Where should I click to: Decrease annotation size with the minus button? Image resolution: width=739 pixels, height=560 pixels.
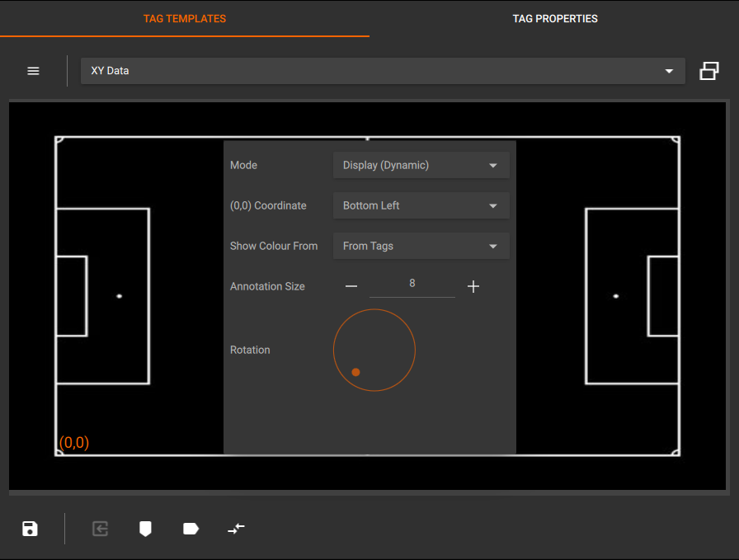pos(351,286)
